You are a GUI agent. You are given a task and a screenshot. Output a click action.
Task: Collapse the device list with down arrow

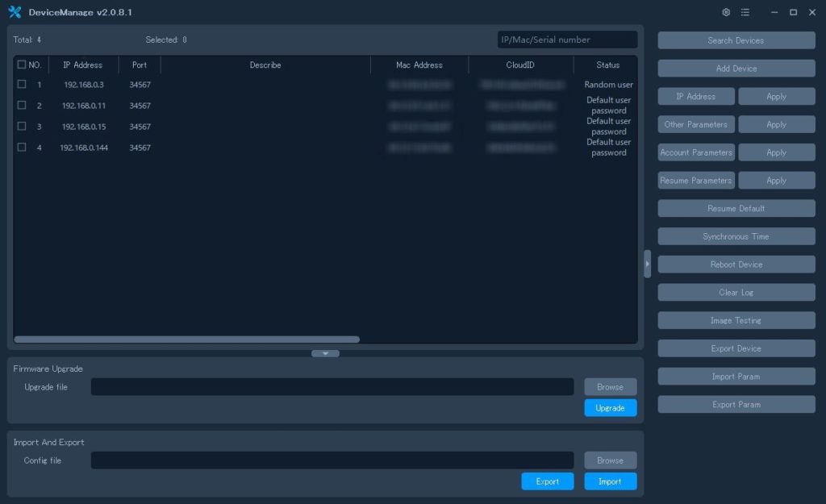(326, 353)
